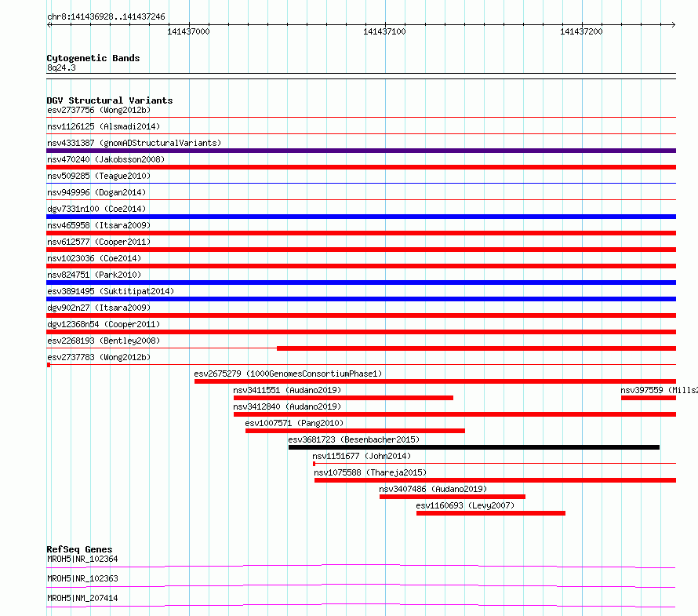Click the nsv470240 (Jakobsson2008) label
698x616 pixels.
[x=106, y=159]
